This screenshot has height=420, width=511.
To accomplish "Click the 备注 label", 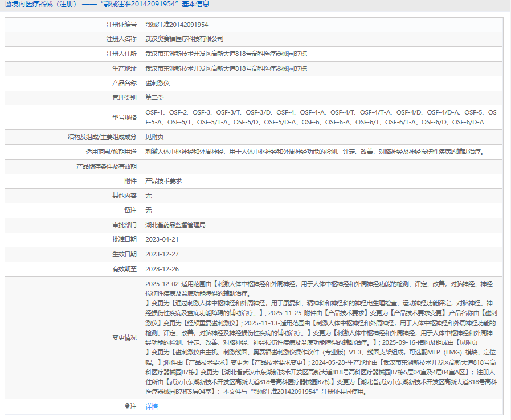I will (130, 210).
